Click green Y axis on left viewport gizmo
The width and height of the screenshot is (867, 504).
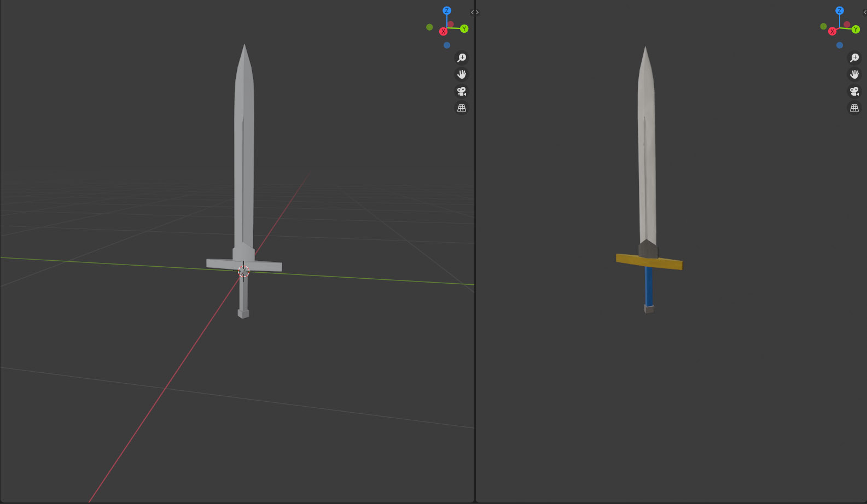(x=464, y=29)
